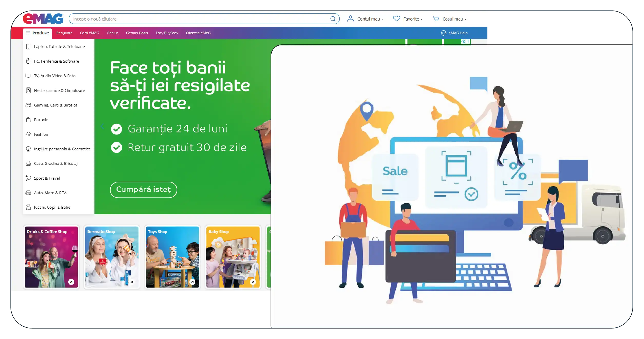The width and height of the screenshot is (644, 339).
Task: Click the previous banner slide arrow
Action: 102,126
